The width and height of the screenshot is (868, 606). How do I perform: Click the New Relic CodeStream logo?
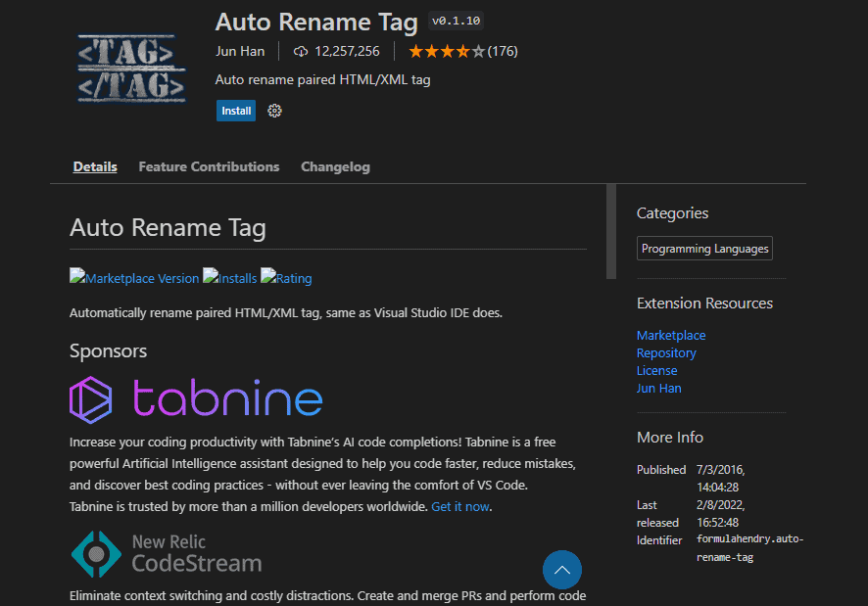pos(167,553)
